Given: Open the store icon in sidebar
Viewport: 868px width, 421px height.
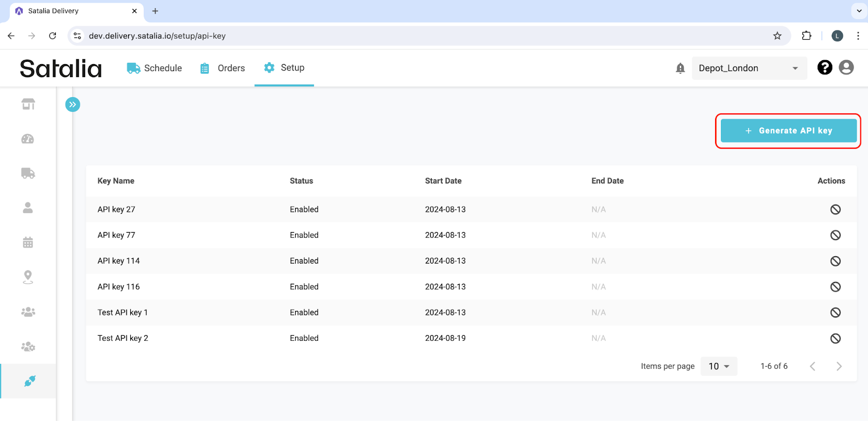Looking at the screenshot, I should pos(28,104).
